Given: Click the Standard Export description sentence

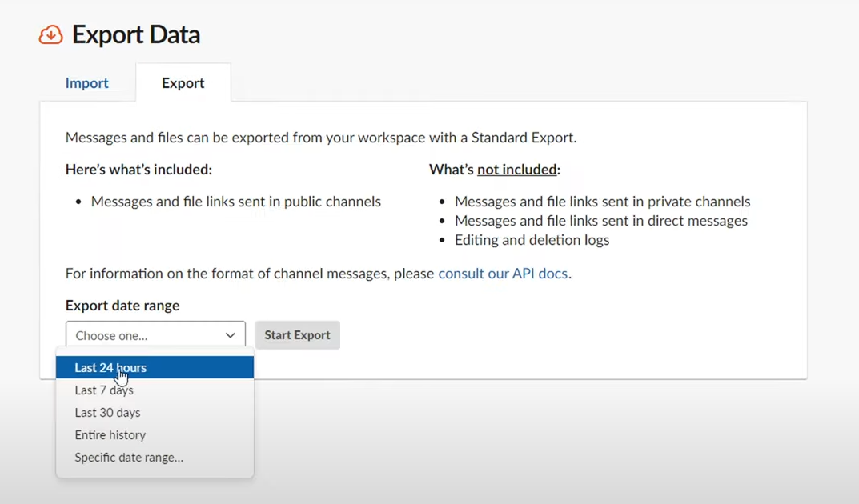Looking at the screenshot, I should [321, 137].
